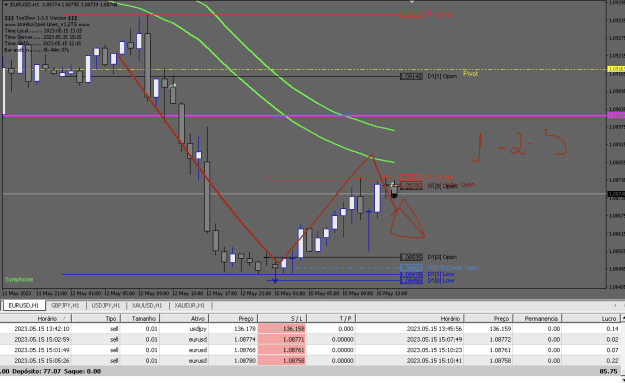This screenshot has width=625, height=383.
Task: Click the profit value 0.07
Action: 612,350
